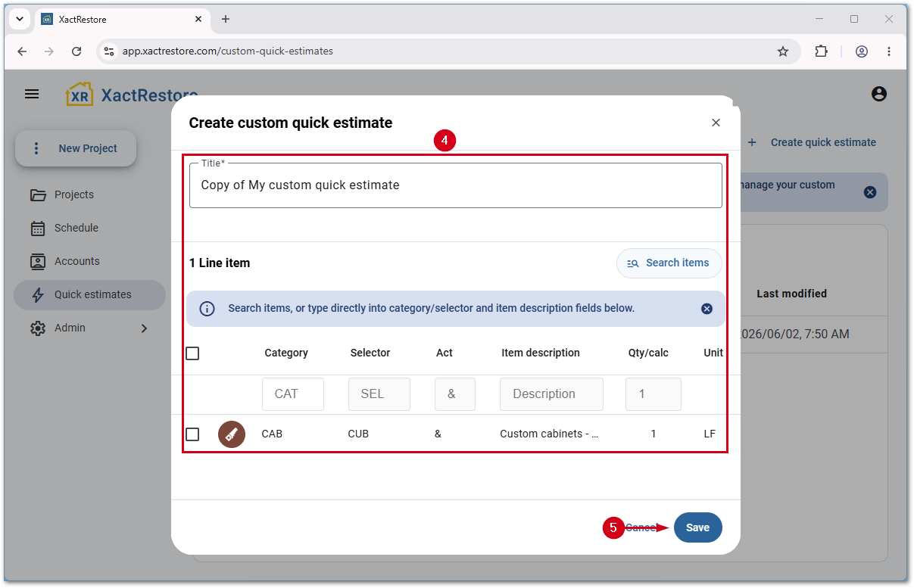Click the browser back arrow
This screenshot has width=914, height=588.
22,51
